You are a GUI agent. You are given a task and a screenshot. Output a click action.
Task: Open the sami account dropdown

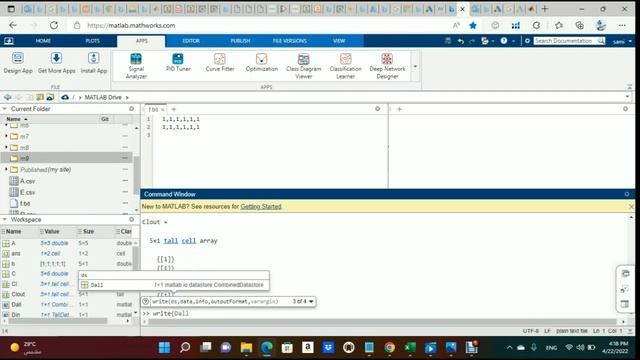point(622,41)
